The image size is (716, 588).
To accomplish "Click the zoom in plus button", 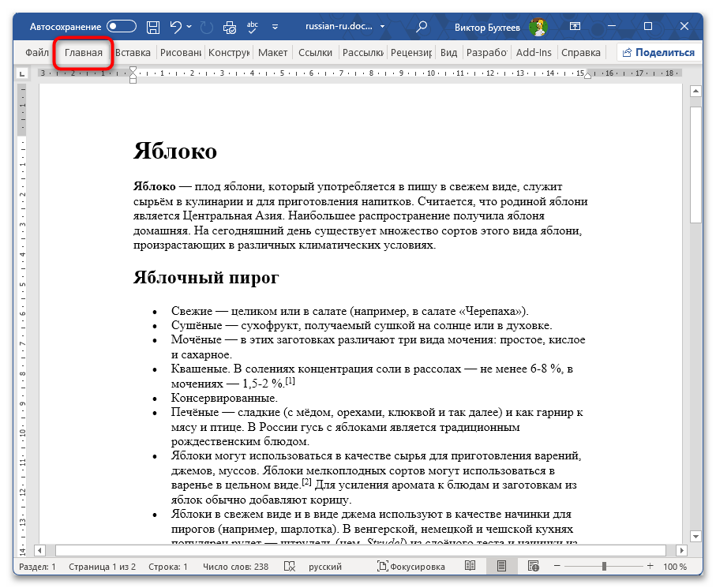I will coord(650,566).
